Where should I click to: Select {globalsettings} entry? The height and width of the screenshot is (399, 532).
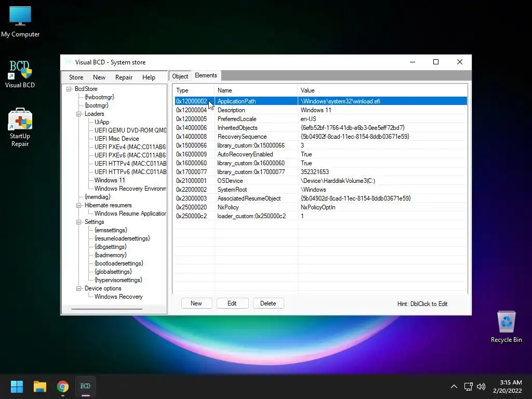113,272
